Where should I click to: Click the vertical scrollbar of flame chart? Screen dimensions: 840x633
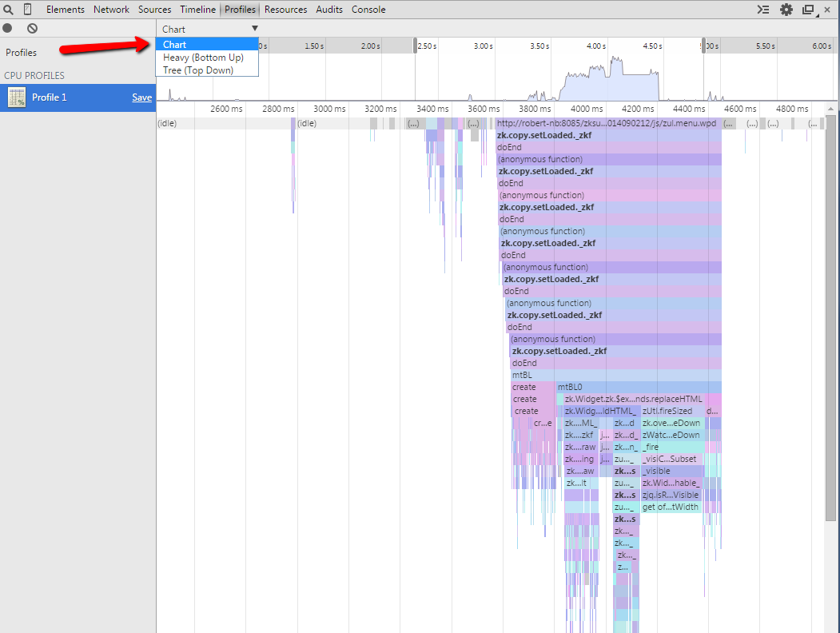click(832, 320)
